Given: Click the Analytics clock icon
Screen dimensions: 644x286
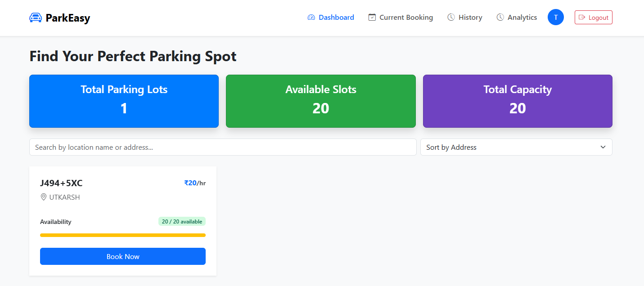Looking at the screenshot, I should click(x=500, y=18).
